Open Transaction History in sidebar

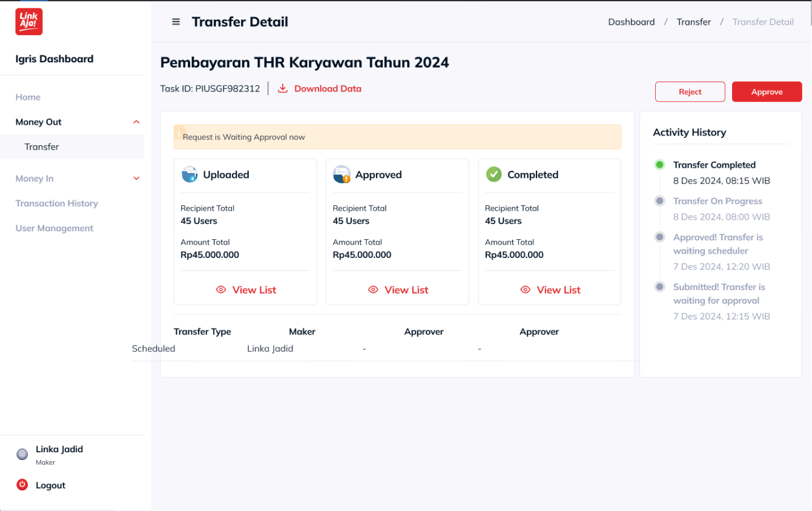pyautogui.click(x=57, y=203)
